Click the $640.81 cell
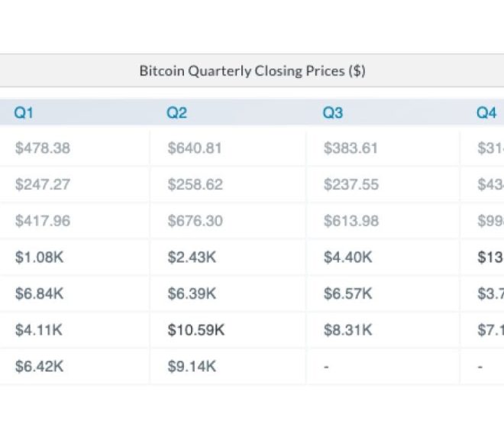Screen dimensions: 504x441 (195, 148)
